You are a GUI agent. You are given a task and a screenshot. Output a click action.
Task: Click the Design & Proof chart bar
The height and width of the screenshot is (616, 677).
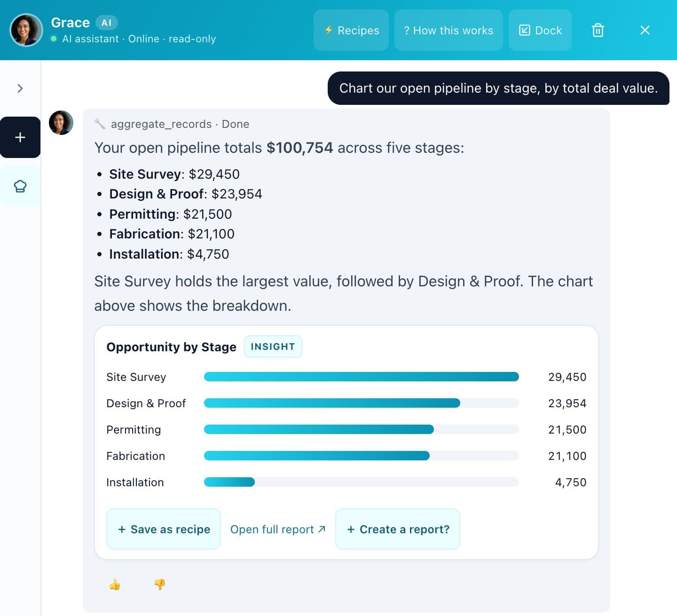332,403
